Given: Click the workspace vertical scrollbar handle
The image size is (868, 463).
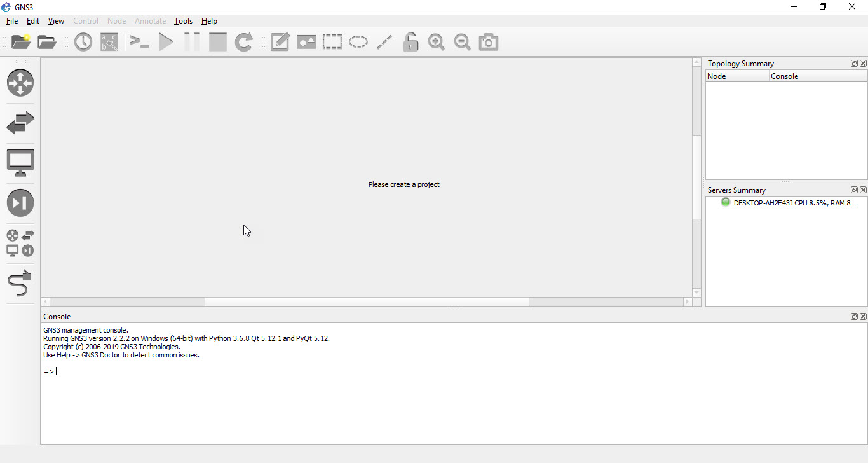Looking at the screenshot, I should point(696,177).
